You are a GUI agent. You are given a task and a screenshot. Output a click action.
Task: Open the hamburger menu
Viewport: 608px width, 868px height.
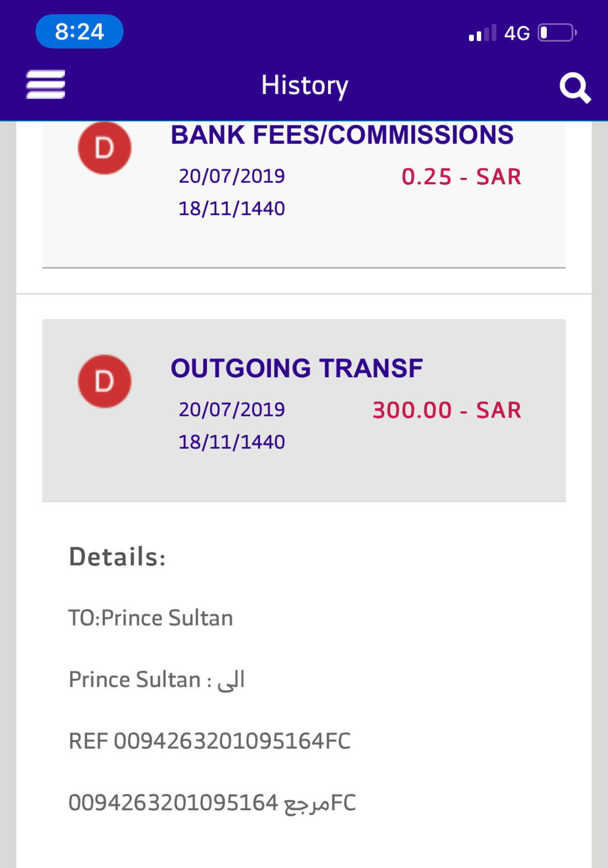click(46, 84)
